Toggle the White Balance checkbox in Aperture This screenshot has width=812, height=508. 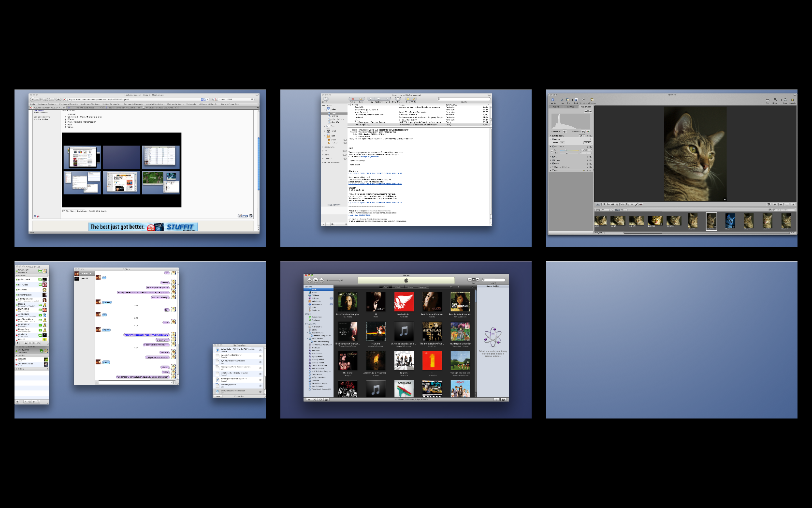click(553, 147)
